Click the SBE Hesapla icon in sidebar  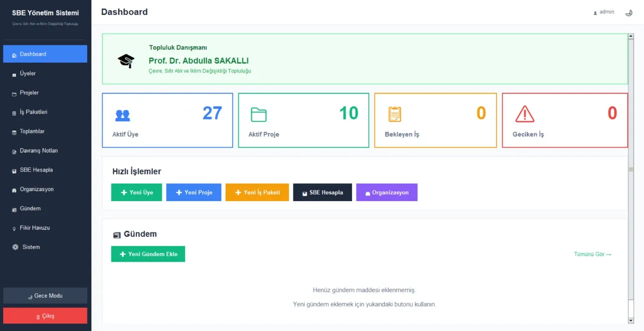pos(15,171)
